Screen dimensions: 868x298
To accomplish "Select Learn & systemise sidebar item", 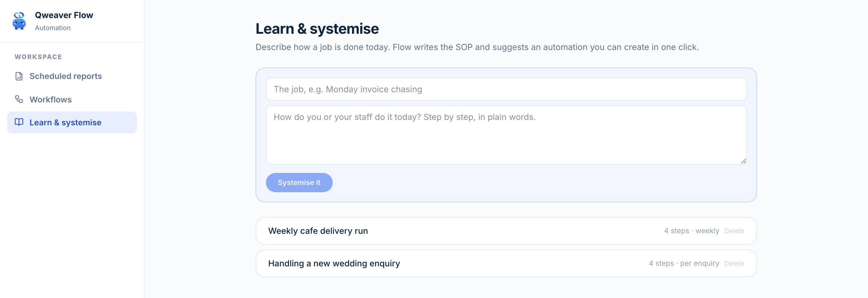I will [72, 122].
